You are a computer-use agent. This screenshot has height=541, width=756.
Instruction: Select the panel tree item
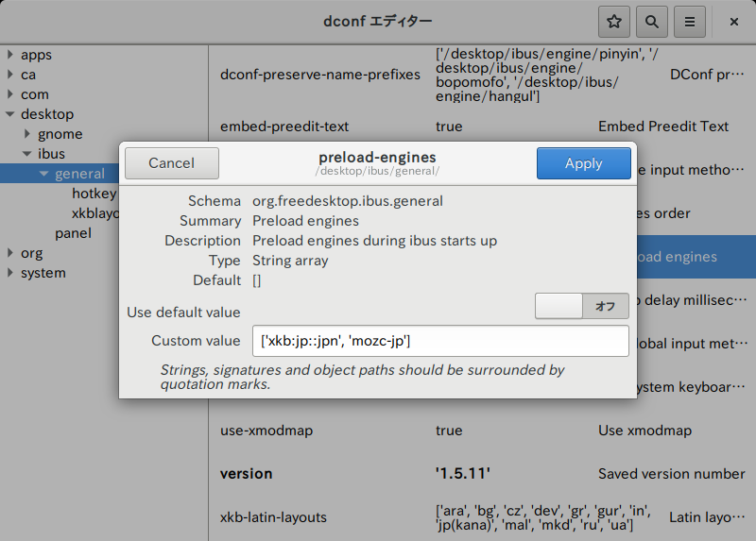[73, 233]
